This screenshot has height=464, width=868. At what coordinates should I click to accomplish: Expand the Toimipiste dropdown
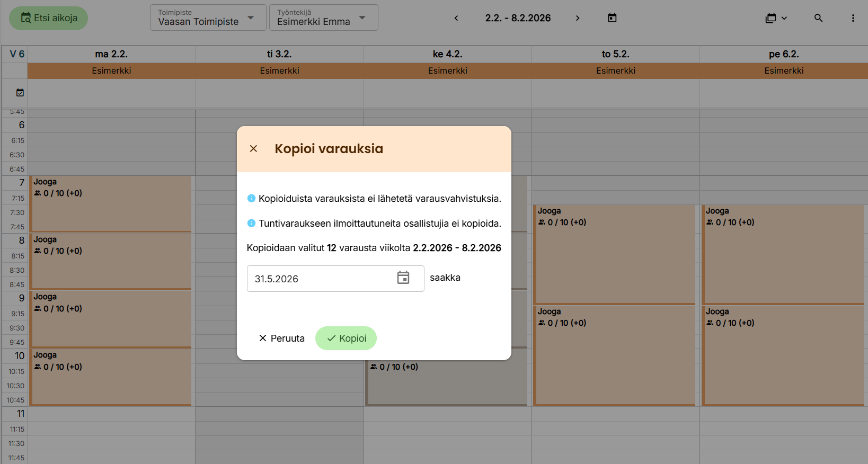208,18
